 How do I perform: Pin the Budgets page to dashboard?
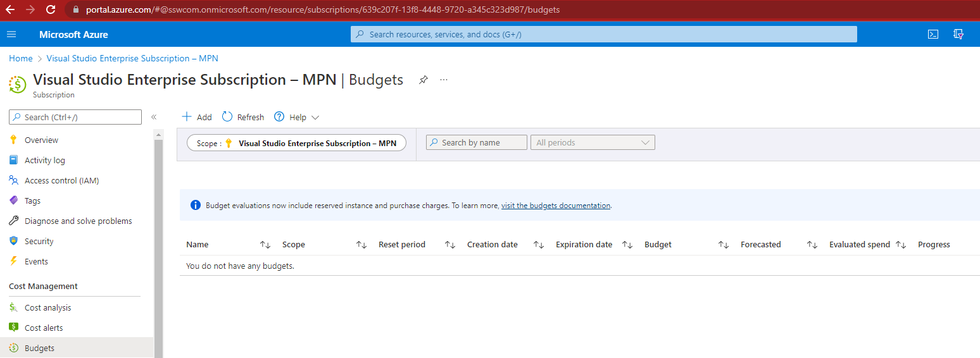[x=424, y=80]
